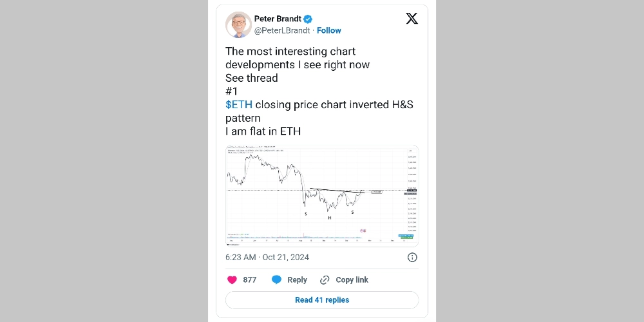
Task: Click the X logo icon
Action: coord(412,19)
